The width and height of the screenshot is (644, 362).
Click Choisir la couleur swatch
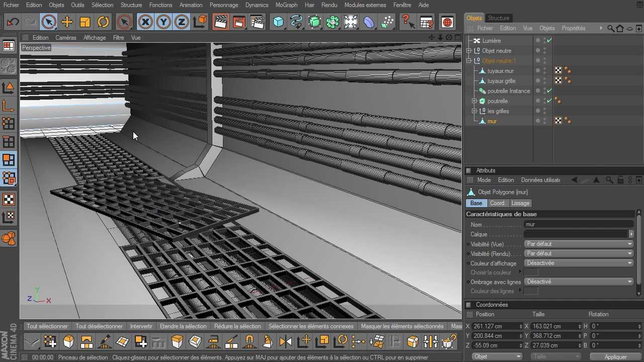(531, 273)
